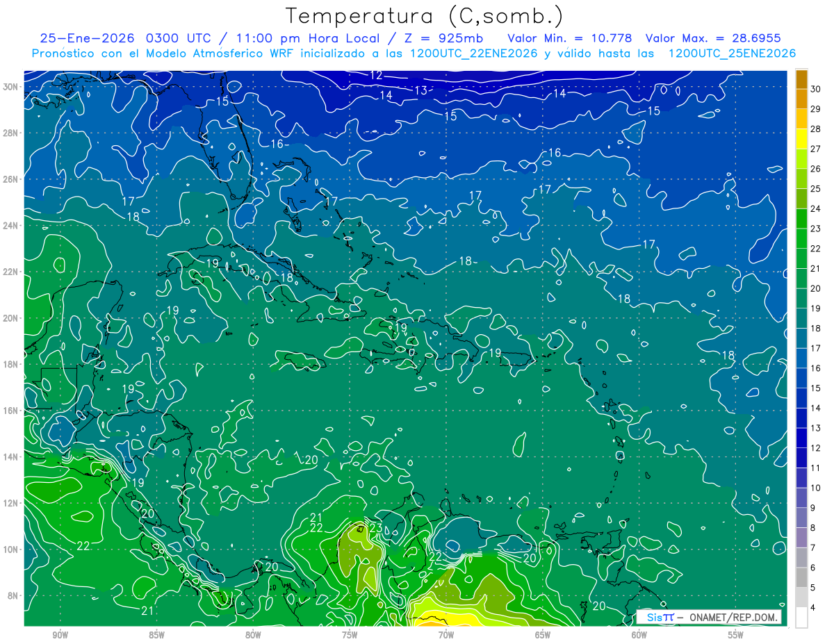Screen dimensions: 834x644
Task: Click the light gray legend swatch between 4 and 5
Action: (x=801, y=597)
